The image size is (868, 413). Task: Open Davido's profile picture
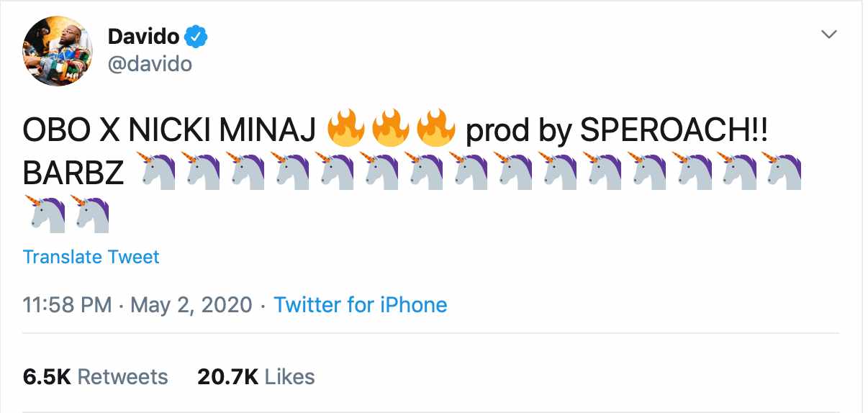tap(58, 51)
